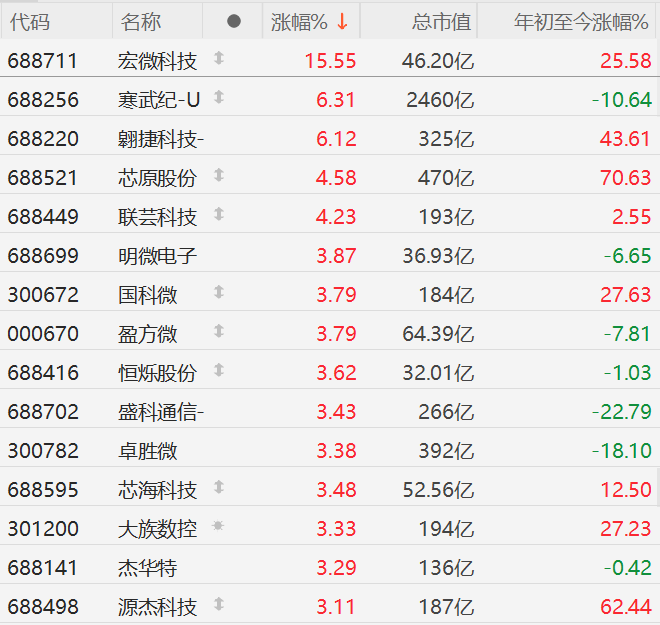Open the stock named 芯原股份
Image resolution: width=660 pixels, height=625 pixels.
coord(157,178)
